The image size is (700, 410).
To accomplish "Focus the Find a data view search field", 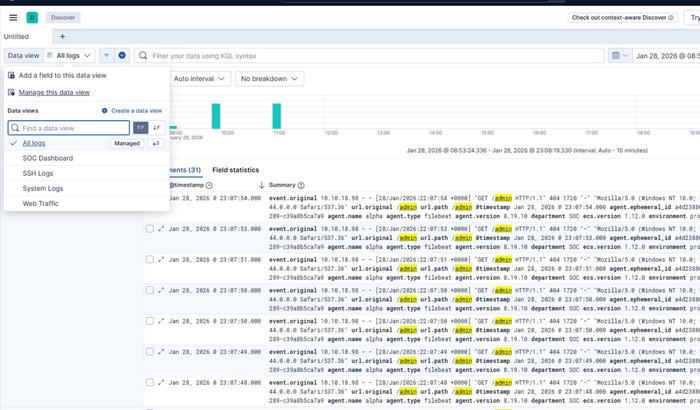I will [x=69, y=128].
